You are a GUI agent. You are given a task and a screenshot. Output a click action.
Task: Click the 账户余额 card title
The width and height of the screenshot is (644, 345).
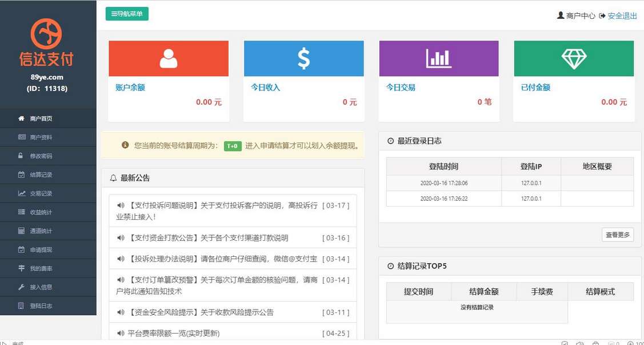click(130, 87)
